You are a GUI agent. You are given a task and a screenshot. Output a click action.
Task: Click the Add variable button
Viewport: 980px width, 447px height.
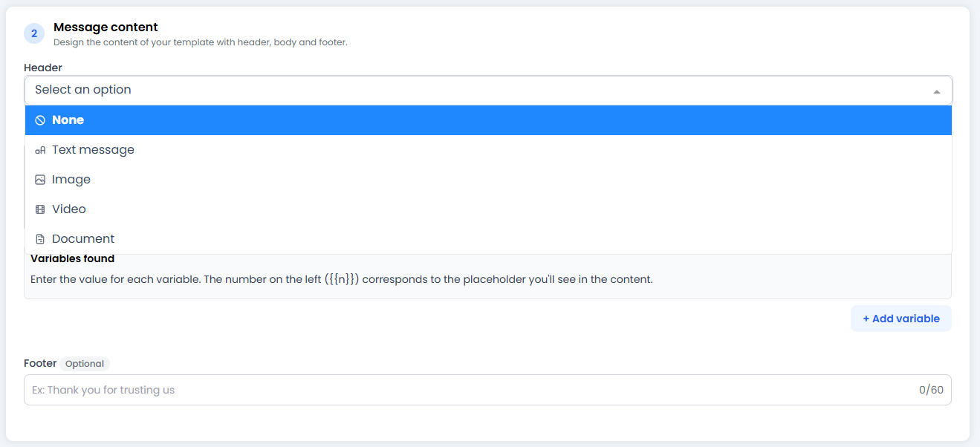[901, 318]
